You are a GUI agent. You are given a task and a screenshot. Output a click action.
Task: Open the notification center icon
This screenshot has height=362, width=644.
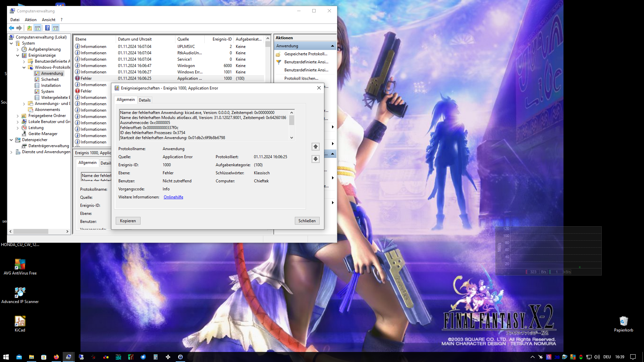633,357
